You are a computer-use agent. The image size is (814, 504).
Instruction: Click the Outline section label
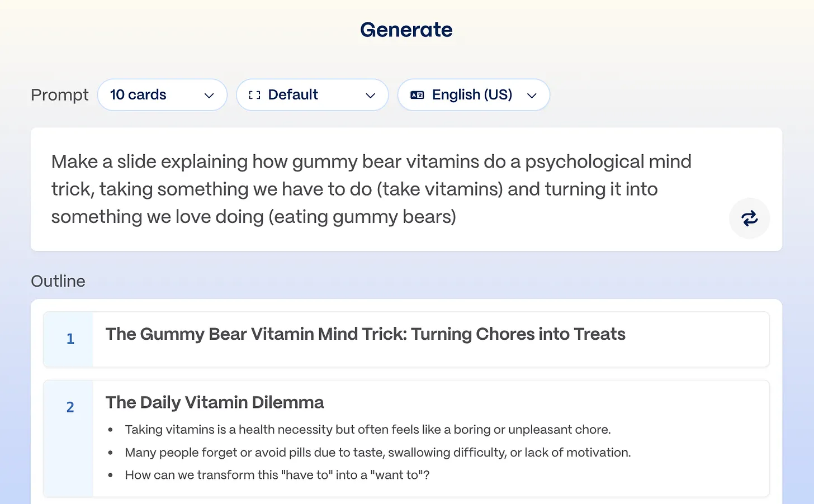(x=58, y=281)
